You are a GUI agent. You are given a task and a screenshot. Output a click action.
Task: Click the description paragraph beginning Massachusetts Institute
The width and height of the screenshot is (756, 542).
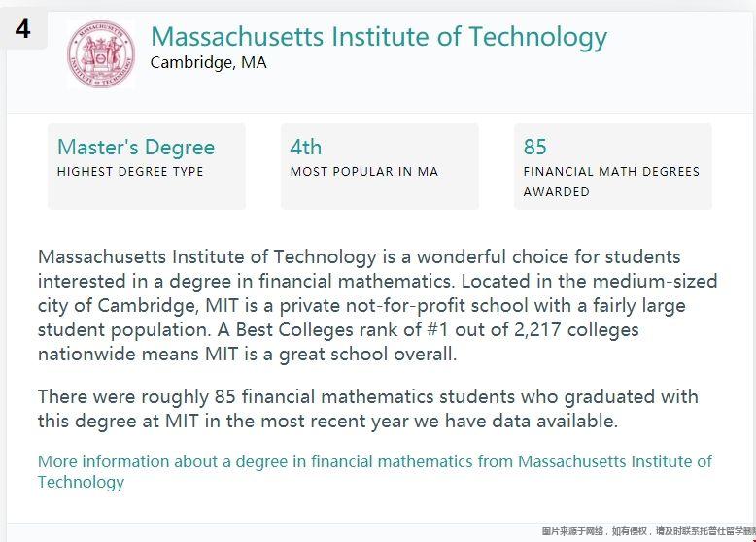[378, 305]
